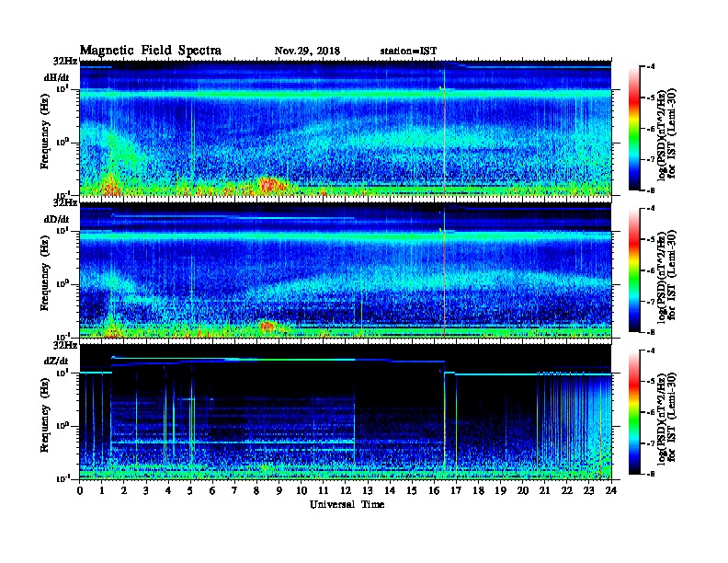Screen dimensions: 728x563
Task: Open the dZ/dt spectrogram plot
Action: click(x=346, y=412)
